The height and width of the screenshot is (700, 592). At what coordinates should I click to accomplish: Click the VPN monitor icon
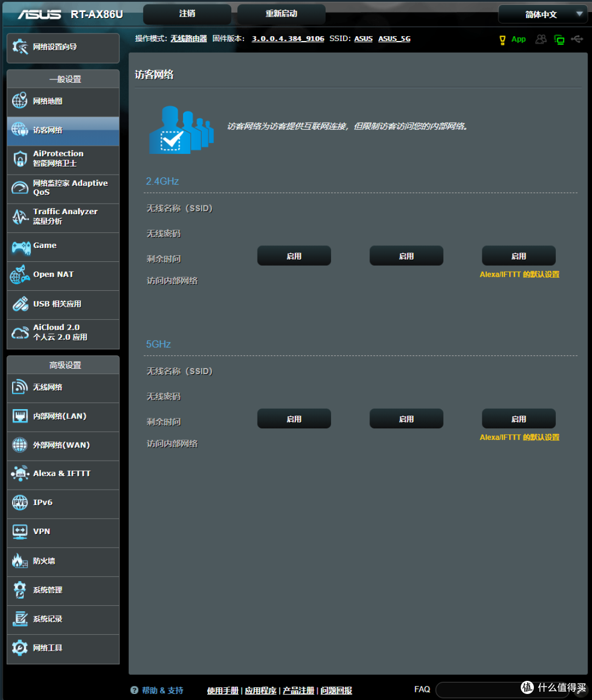[20, 531]
